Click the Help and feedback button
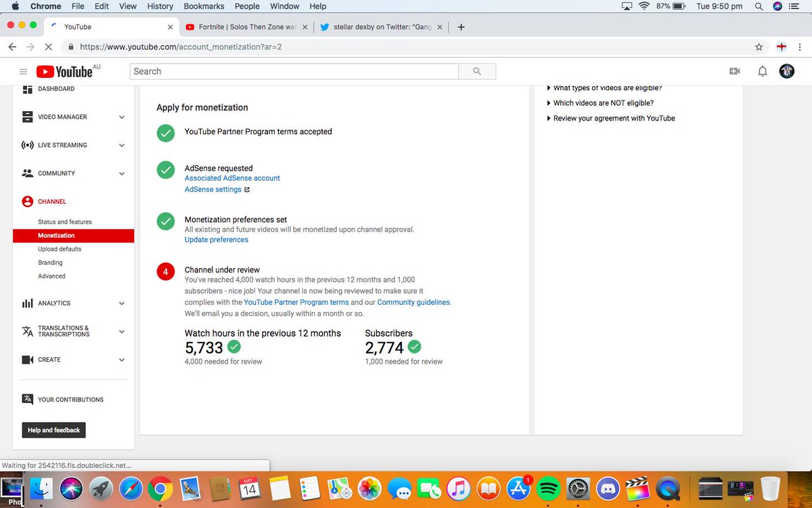This screenshot has width=812, height=508. [54, 430]
